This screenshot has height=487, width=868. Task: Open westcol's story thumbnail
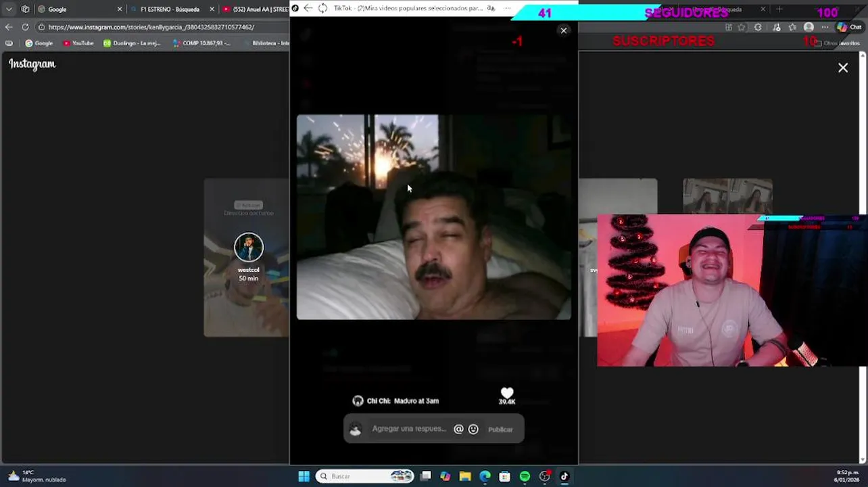[x=247, y=258]
